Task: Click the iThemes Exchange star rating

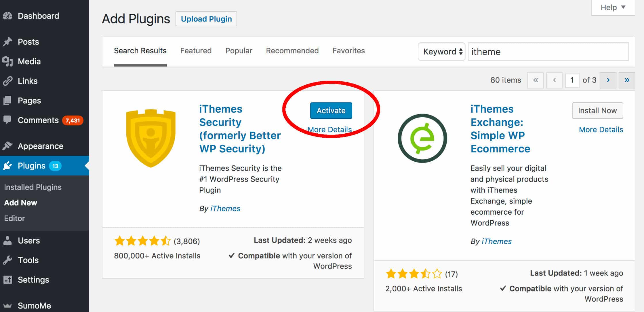Action: [x=414, y=274]
